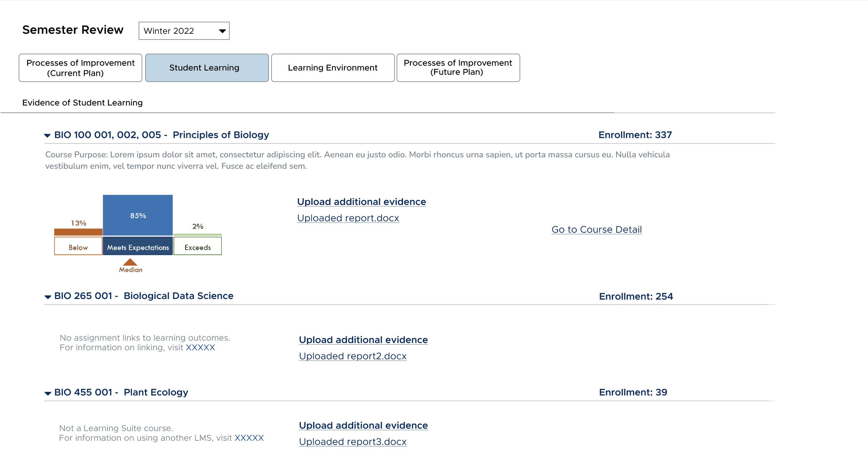Screen dimensions: 868x463
Task: Open XXXXX link about using another LMS
Action: 249,438
